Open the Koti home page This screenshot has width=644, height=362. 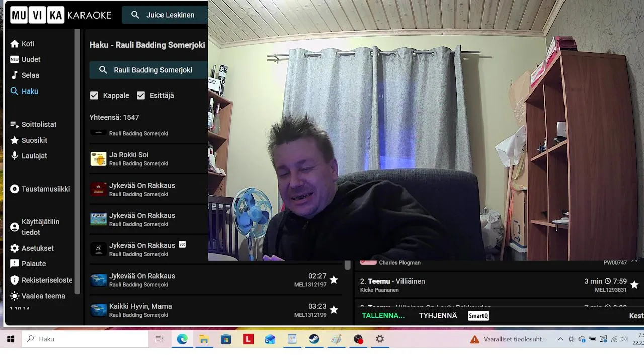(x=22, y=44)
